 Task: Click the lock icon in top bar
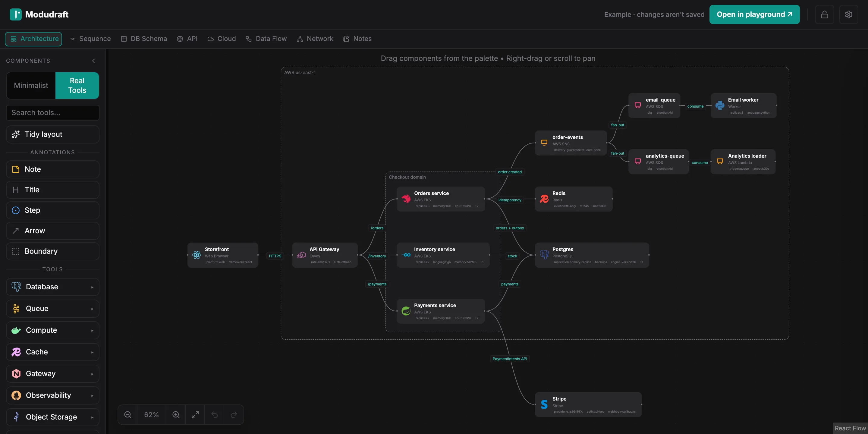[824, 14]
